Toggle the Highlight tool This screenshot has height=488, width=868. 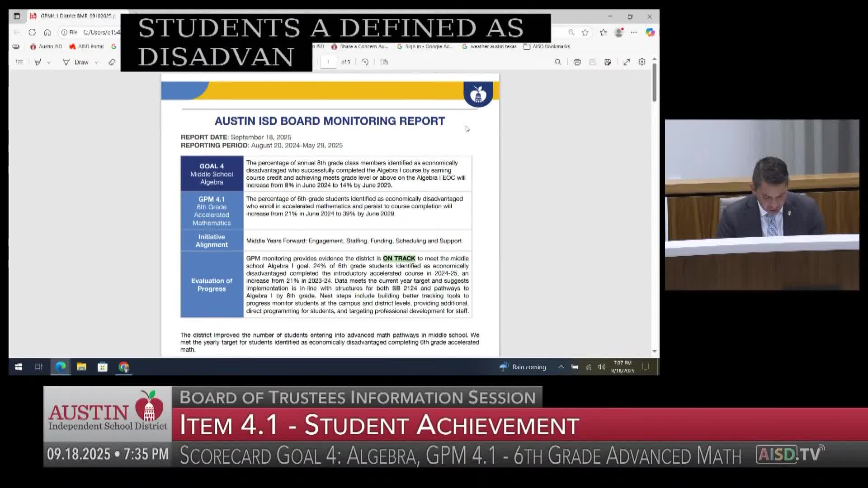[x=38, y=62]
